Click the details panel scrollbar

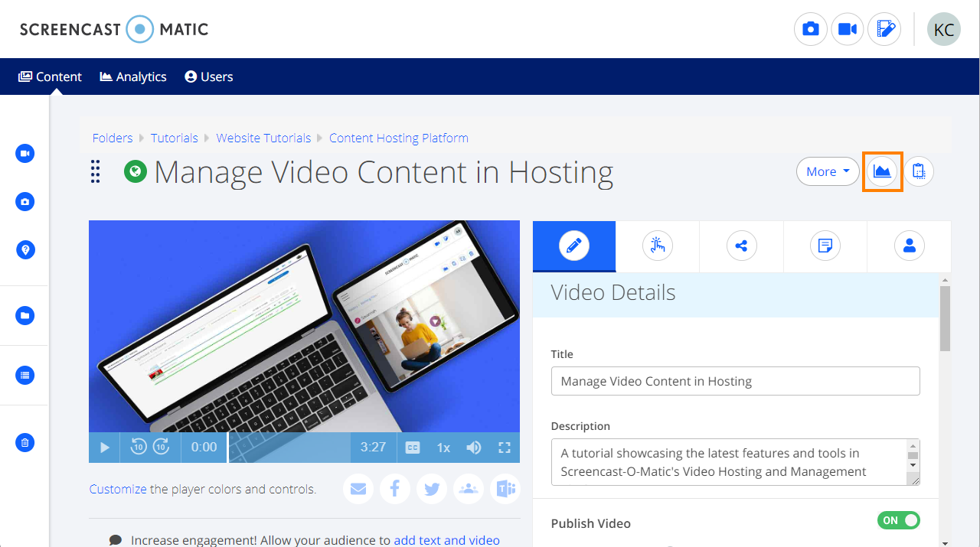945,318
